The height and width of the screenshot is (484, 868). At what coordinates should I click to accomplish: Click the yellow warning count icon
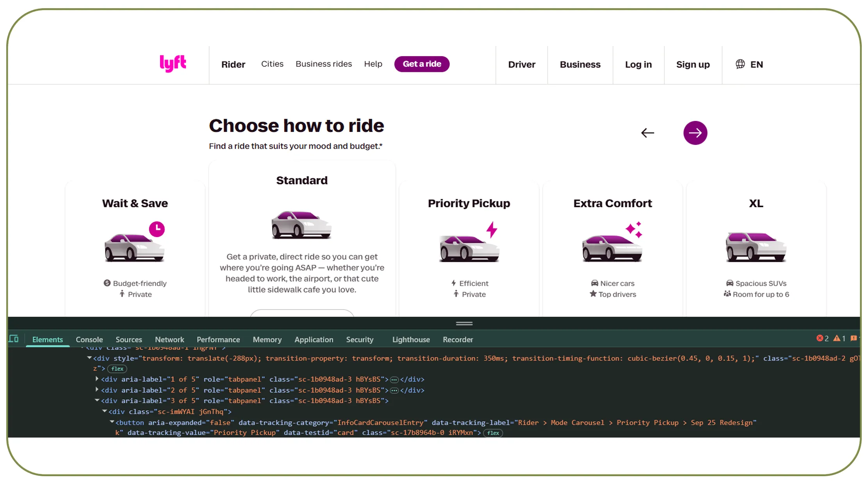click(837, 338)
